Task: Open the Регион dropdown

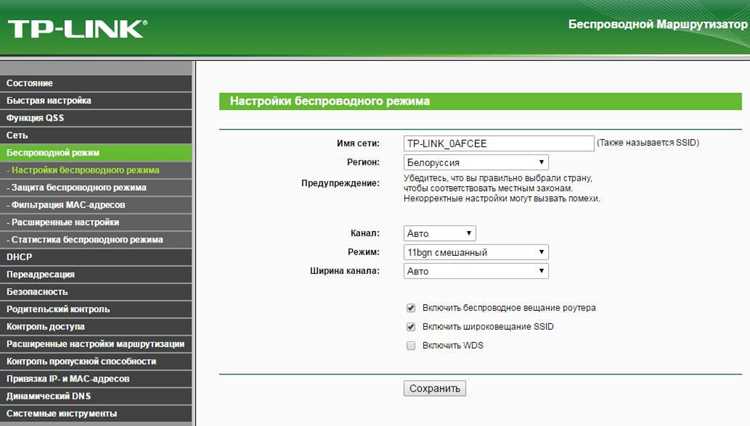Action: 476,163
